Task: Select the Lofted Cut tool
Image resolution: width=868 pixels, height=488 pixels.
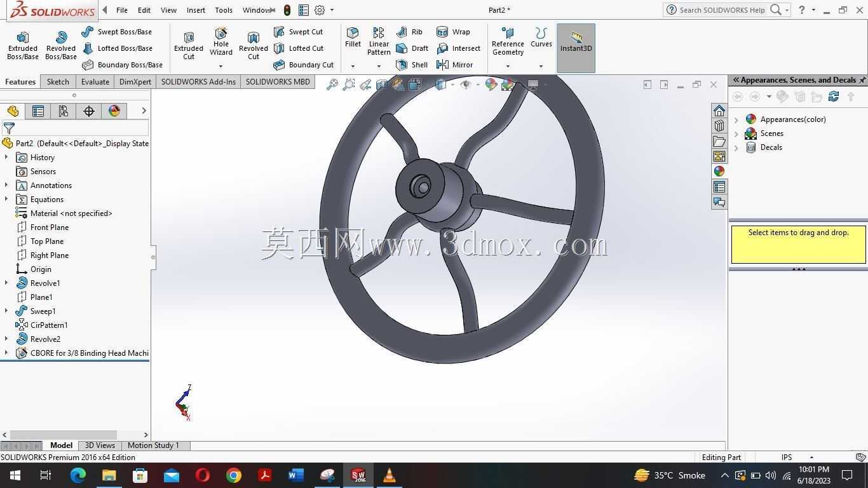Action: coord(299,48)
